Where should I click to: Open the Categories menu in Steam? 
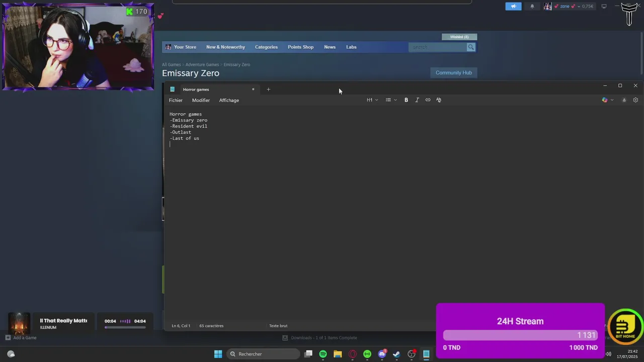266,47
